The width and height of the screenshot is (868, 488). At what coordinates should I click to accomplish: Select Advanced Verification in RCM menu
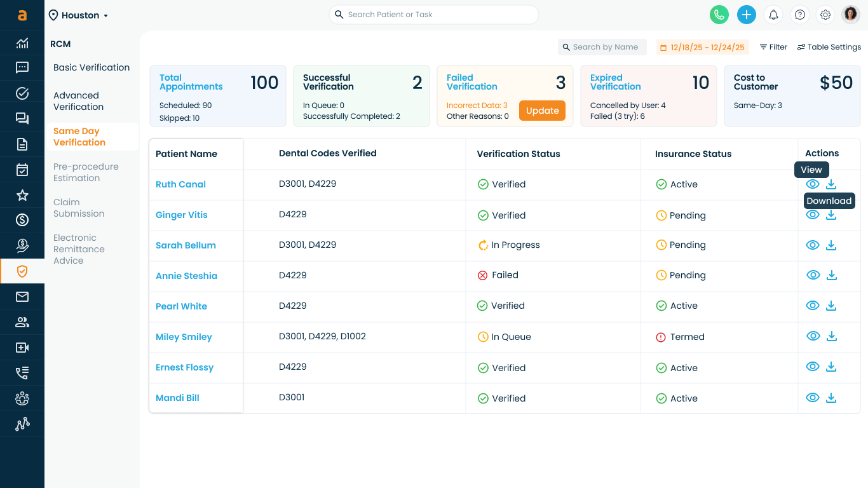click(78, 101)
